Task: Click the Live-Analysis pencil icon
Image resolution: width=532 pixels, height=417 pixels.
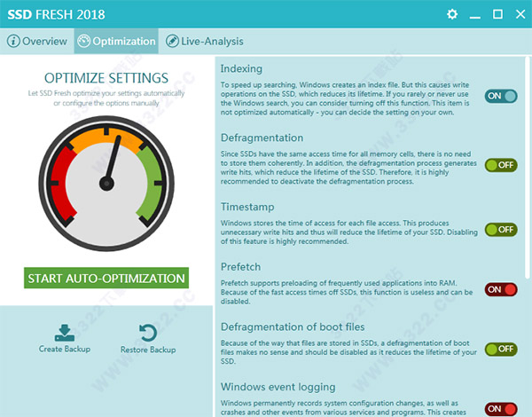Action: coord(172,41)
